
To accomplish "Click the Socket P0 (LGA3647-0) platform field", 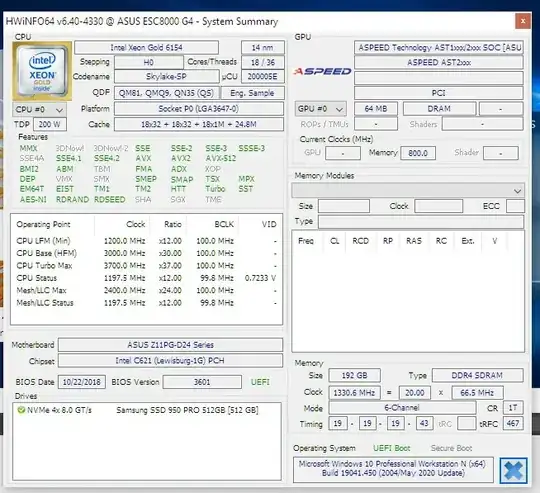I will (199, 109).
